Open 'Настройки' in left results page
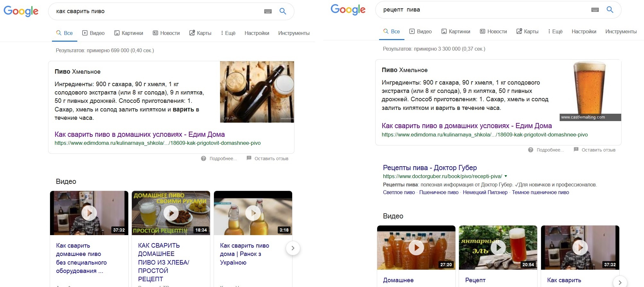 [257, 33]
